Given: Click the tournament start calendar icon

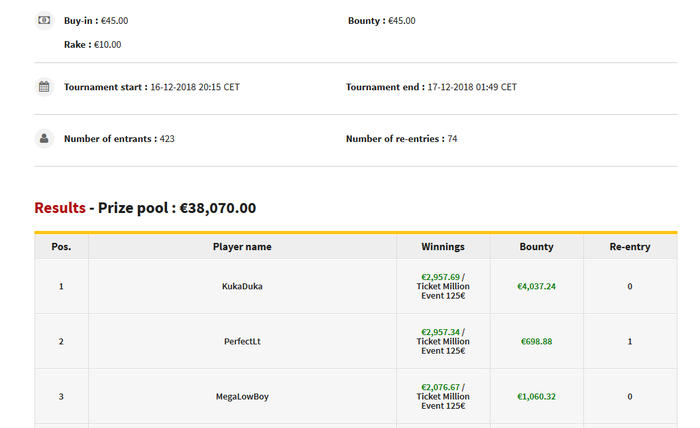Looking at the screenshot, I should [44, 87].
